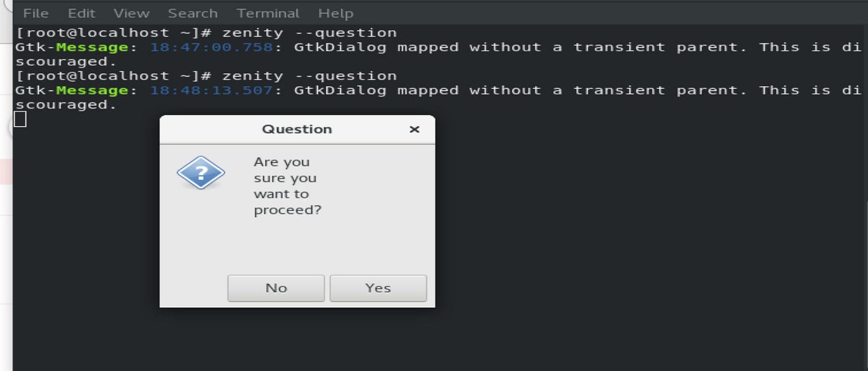Select the Yes button
868x371 pixels.
pyautogui.click(x=378, y=288)
